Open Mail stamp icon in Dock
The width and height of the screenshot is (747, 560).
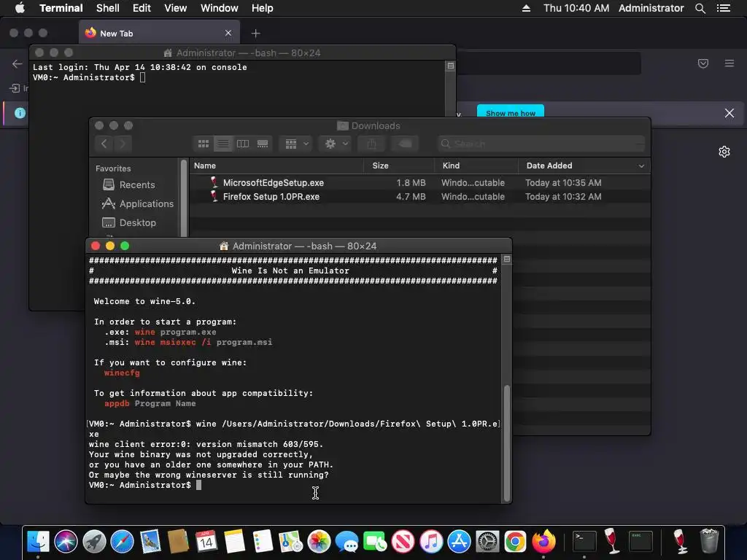click(x=150, y=542)
